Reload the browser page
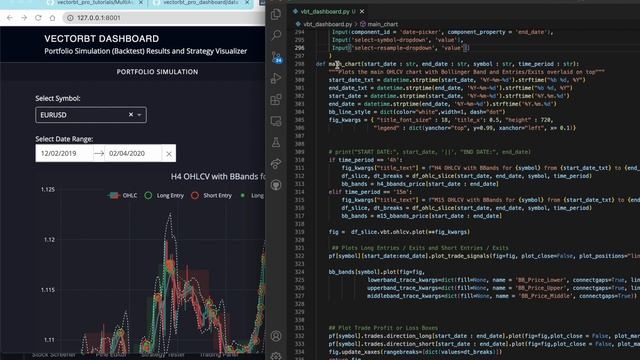 point(38,18)
